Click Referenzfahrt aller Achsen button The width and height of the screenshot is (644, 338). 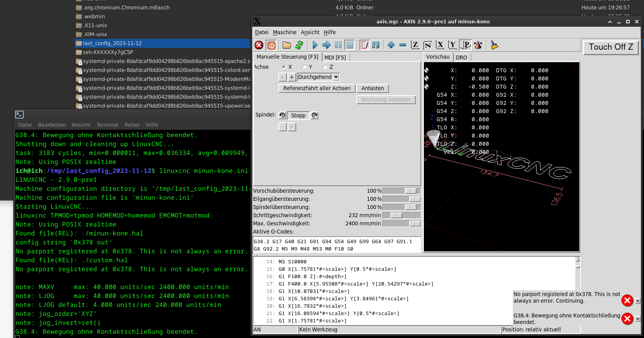click(x=317, y=88)
